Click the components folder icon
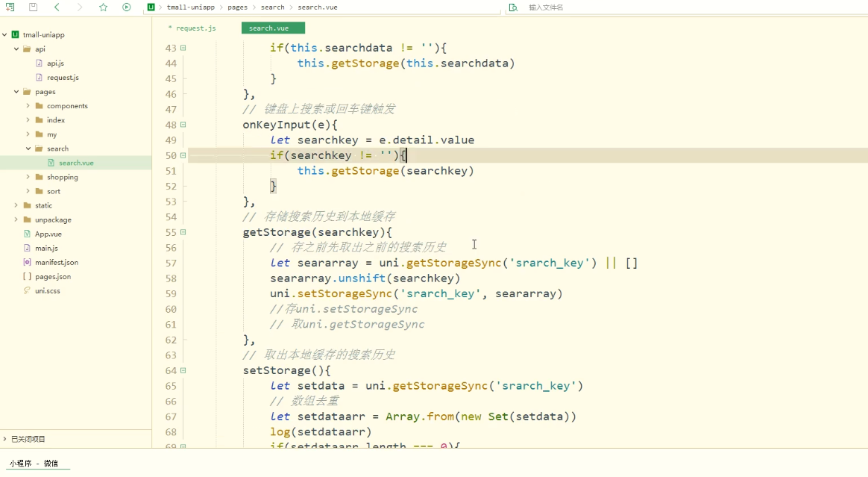Image resolution: width=868 pixels, height=477 pixels. tap(39, 106)
